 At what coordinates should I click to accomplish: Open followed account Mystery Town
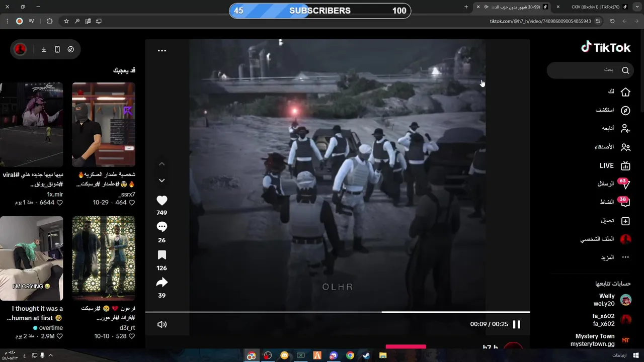coord(601,340)
